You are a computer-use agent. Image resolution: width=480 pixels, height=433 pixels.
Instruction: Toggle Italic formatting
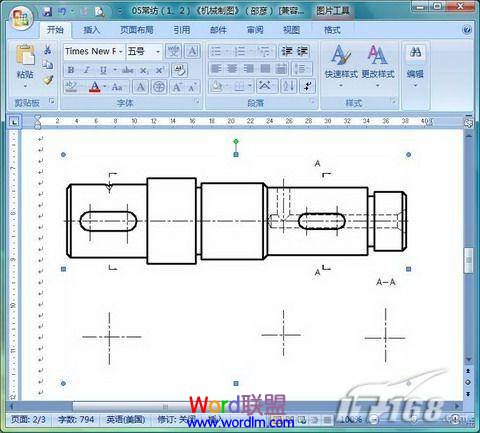pos(87,70)
